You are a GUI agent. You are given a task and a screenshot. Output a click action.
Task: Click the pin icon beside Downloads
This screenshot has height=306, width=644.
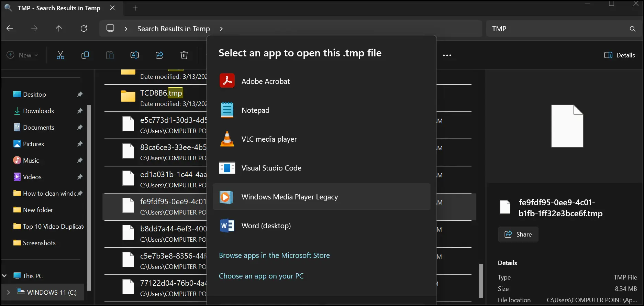point(80,111)
